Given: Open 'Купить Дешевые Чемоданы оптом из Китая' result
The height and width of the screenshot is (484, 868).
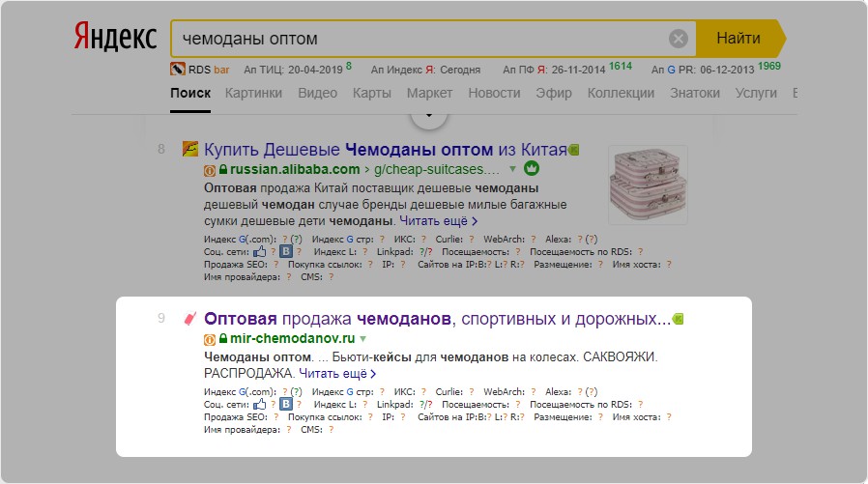Looking at the screenshot, I should (x=386, y=150).
